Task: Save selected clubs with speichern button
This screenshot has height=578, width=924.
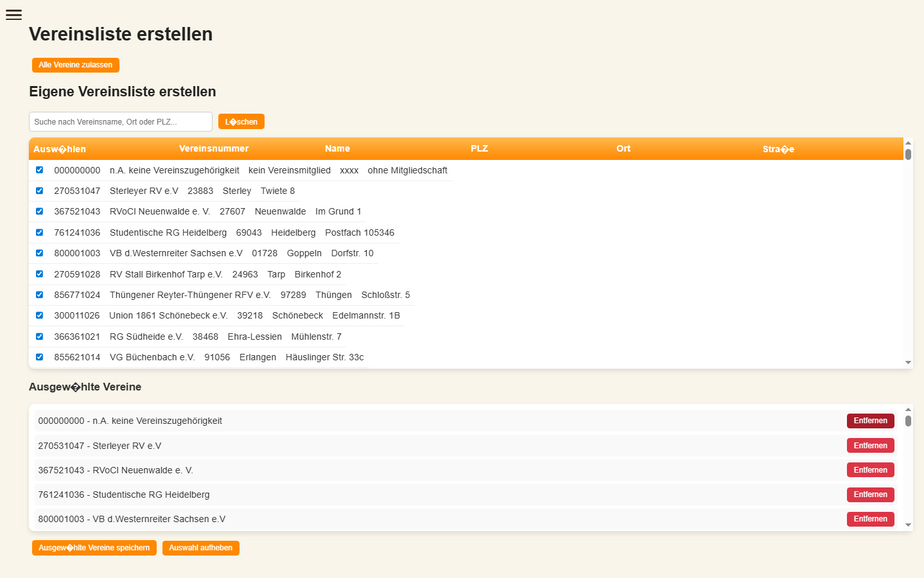Action: [94, 548]
